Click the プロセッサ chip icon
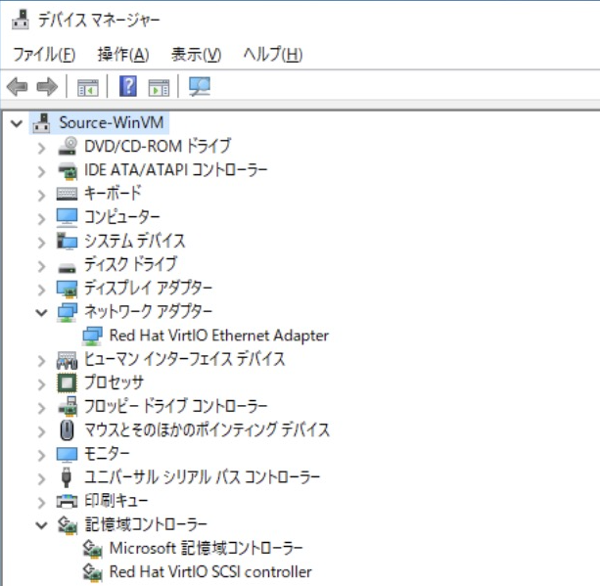The height and width of the screenshot is (586, 600). (x=67, y=383)
